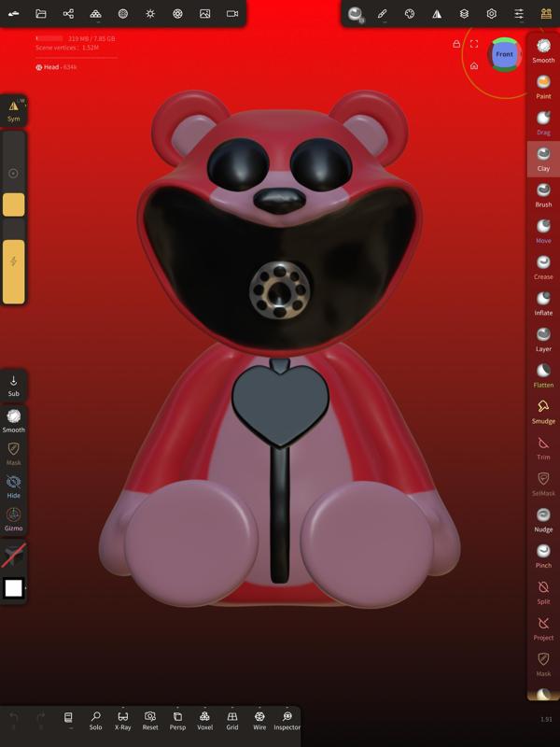The height and width of the screenshot is (747, 560).
Task: Click the Reset view button
Action: (150, 720)
